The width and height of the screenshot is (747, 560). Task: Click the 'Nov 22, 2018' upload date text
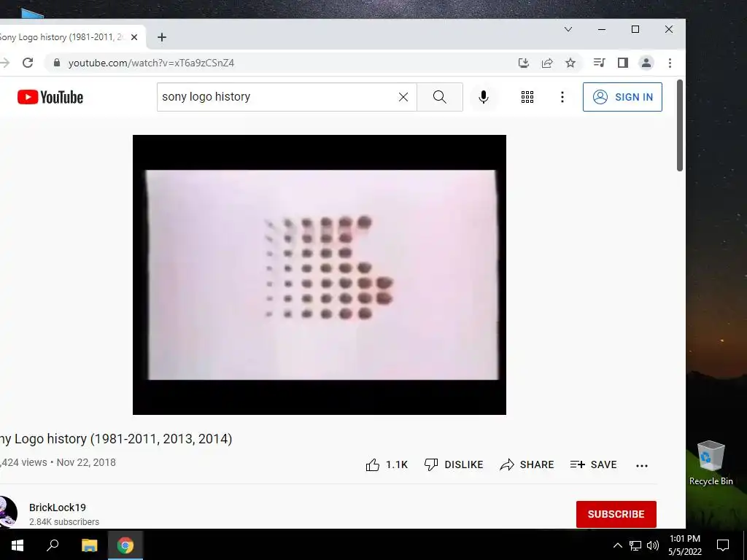[86, 463]
